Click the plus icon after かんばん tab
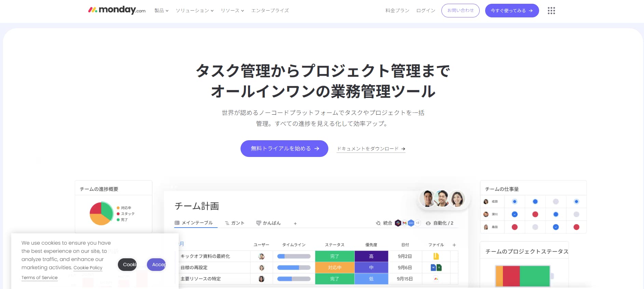644x289 pixels. (x=295, y=223)
